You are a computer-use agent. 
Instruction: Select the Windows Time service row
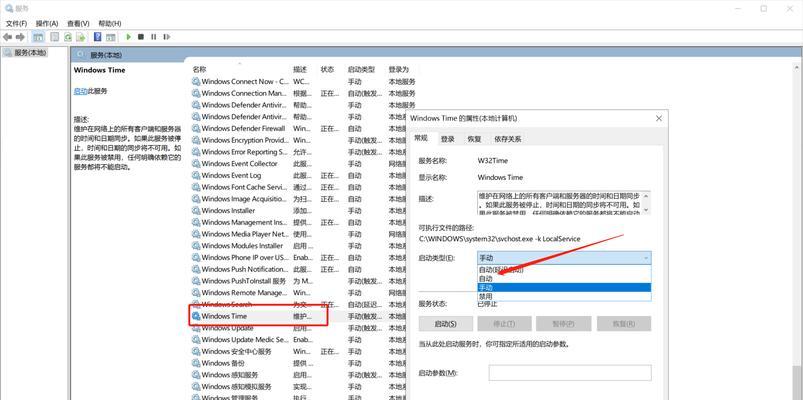pos(298,317)
